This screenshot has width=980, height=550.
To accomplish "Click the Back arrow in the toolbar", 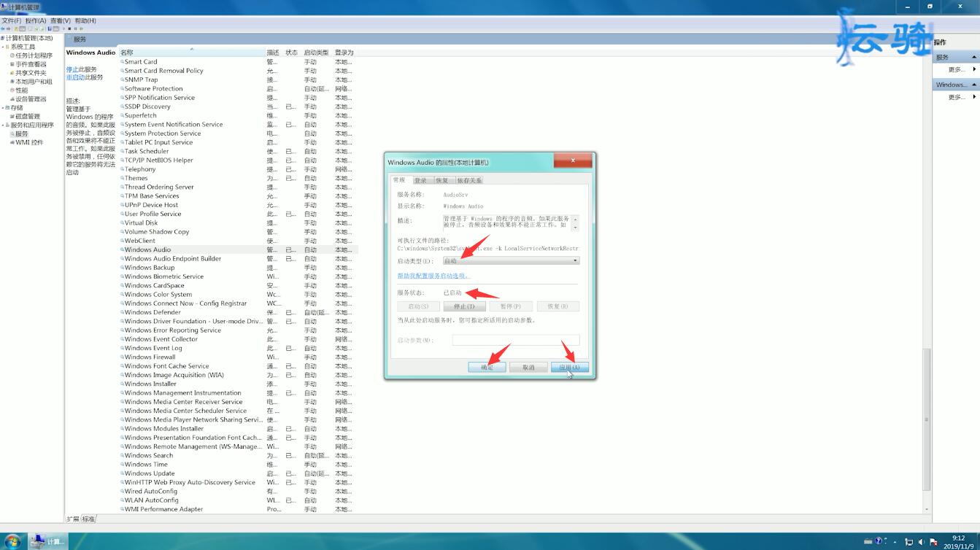I will [x=4, y=29].
